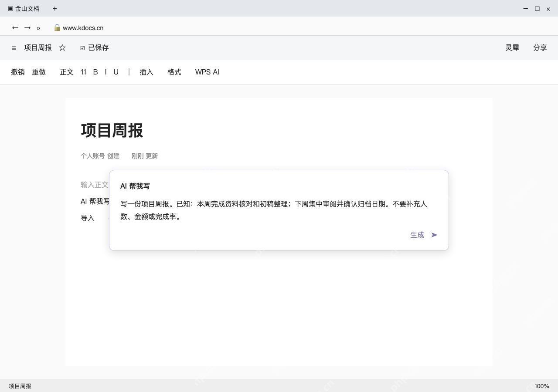Maximize the browser window

tap(537, 9)
